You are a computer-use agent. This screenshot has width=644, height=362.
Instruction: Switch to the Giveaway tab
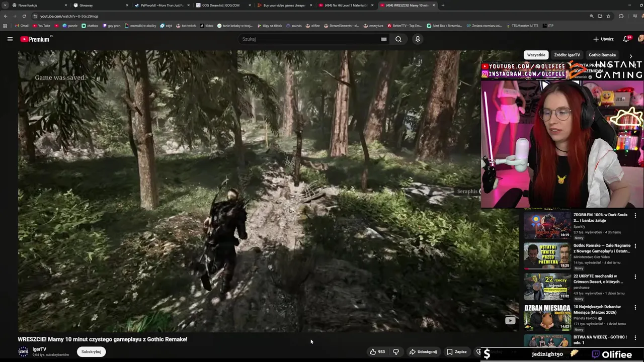point(100,5)
